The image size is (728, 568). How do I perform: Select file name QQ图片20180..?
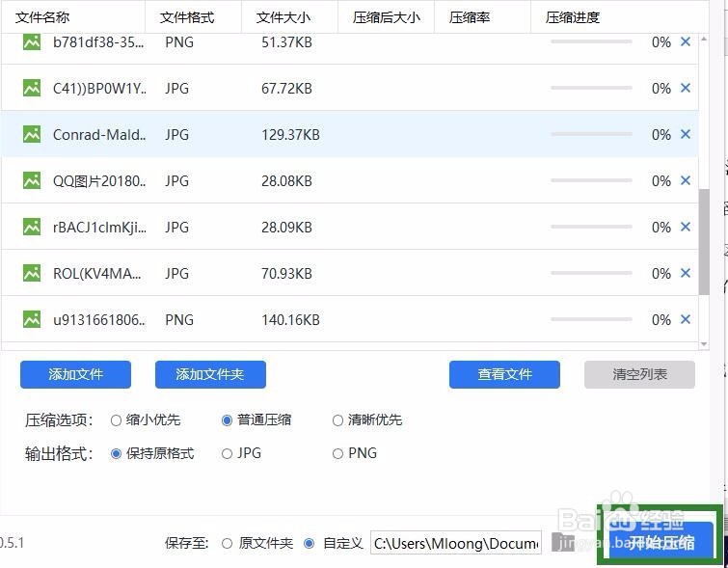(99, 180)
